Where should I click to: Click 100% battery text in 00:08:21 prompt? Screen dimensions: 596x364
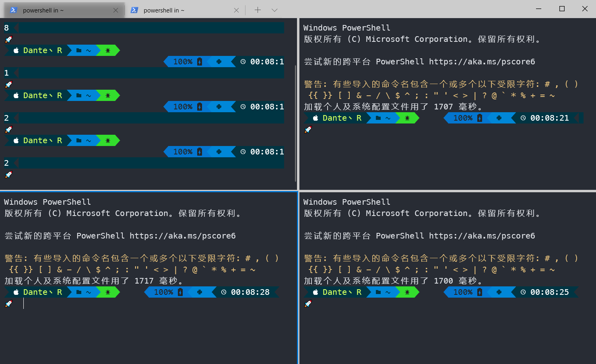click(x=463, y=118)
